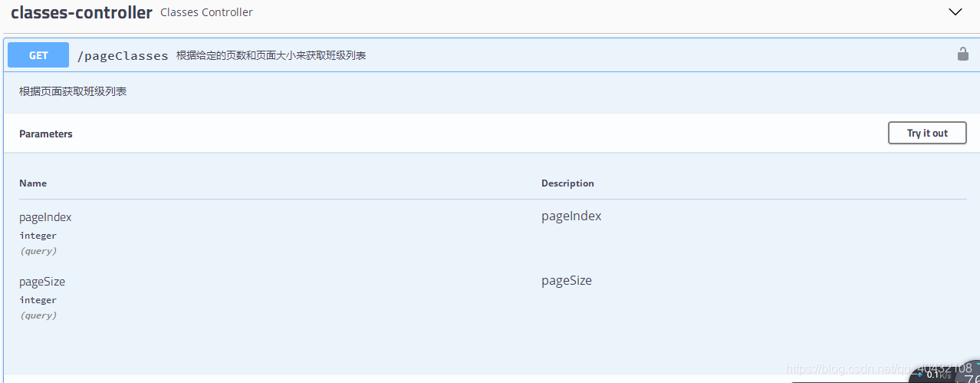Viewport: 980px width, 383px height.
Task: Click the integer type under pageSize
Action: (38, 300)
